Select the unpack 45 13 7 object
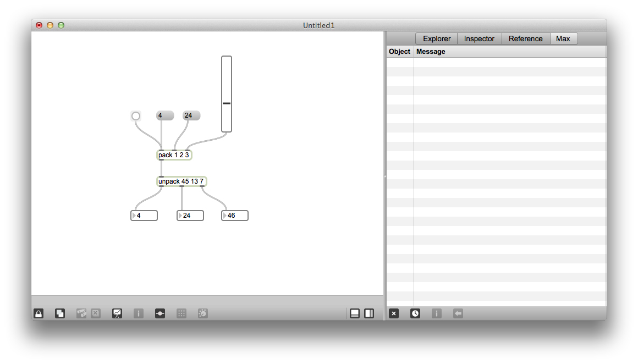Screen dimensions: 638x364 182,181
